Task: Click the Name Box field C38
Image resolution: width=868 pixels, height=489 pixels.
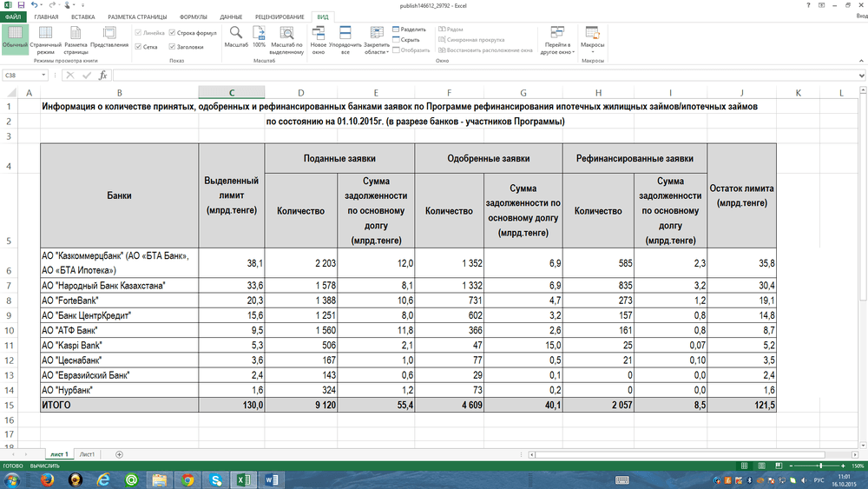Action: point(21,76)
